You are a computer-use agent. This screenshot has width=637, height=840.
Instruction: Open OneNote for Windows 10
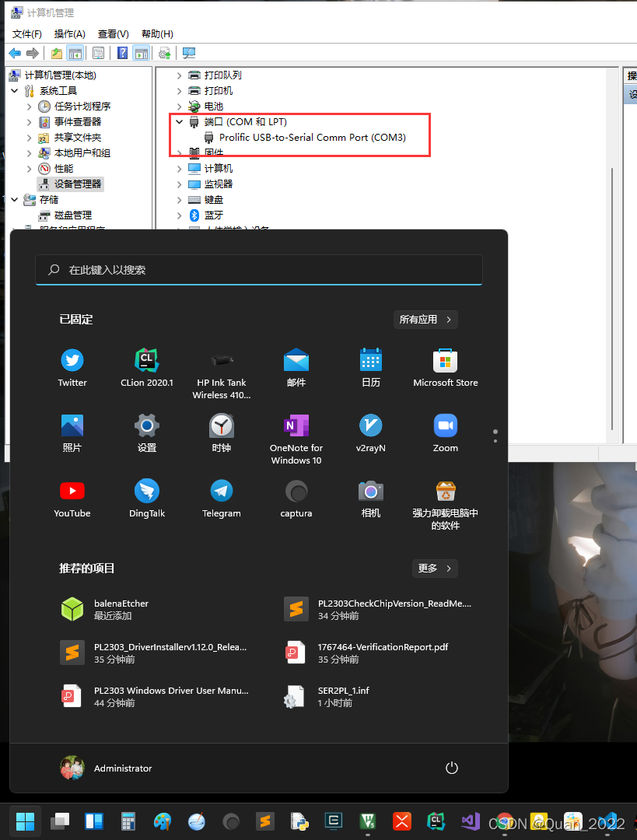click(x=296, y=439)
